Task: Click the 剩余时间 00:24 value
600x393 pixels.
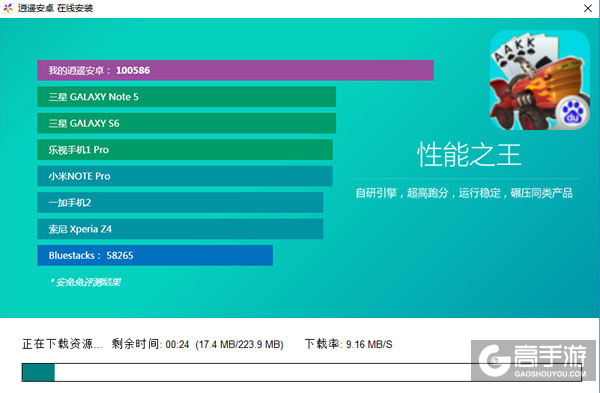Action: [x=150, y=344]
